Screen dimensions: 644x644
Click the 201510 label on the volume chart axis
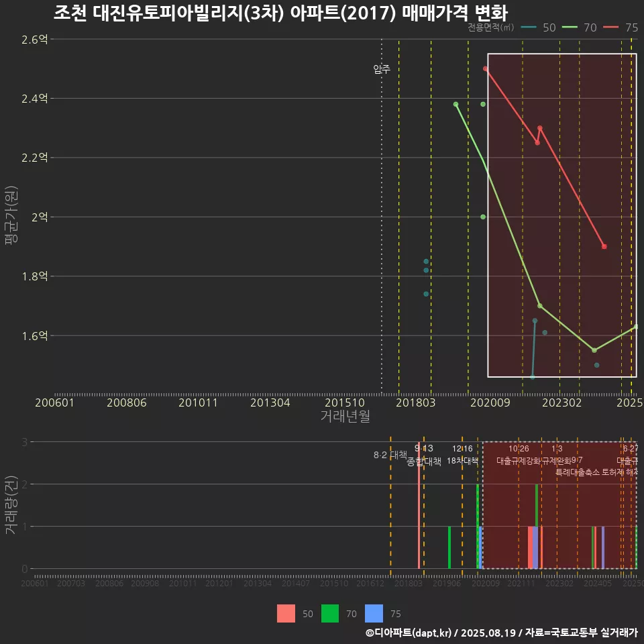(x=334, y=583)
